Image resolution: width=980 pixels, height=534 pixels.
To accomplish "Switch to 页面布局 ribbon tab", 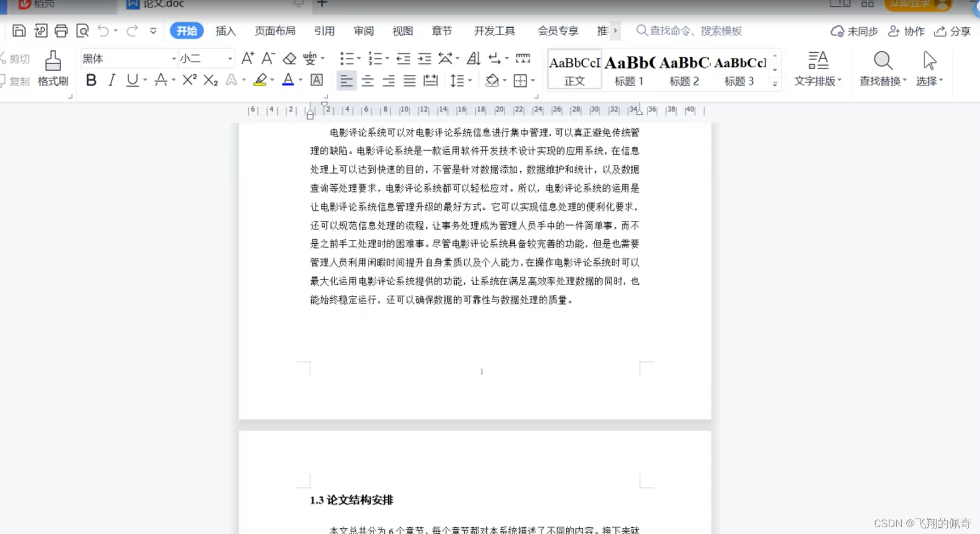I will pyautogui.click(x=275, y=31).
